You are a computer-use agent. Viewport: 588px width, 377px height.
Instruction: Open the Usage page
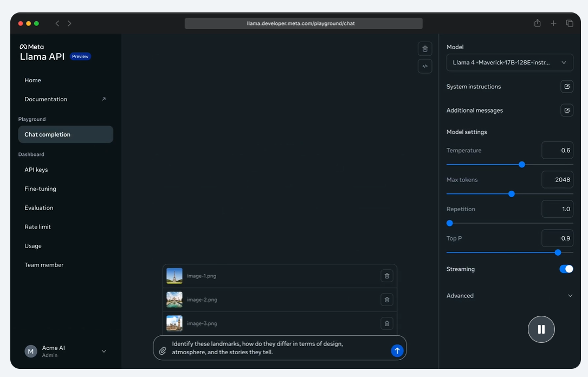(x=33, y=246)
